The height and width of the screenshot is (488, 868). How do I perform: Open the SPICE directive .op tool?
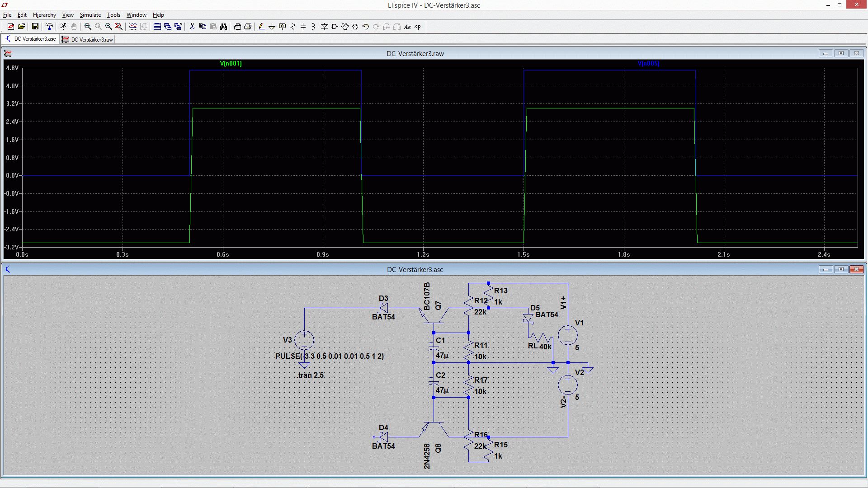click(418, 27)
